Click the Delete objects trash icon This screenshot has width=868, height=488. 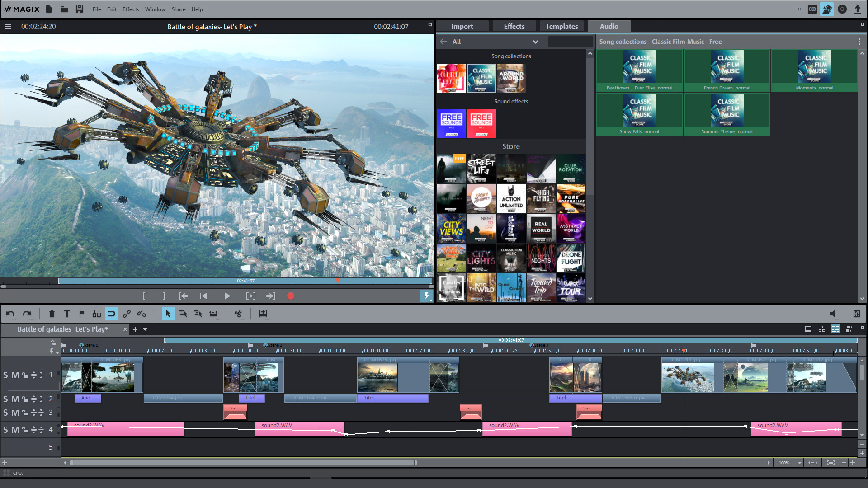coord(52,313)
